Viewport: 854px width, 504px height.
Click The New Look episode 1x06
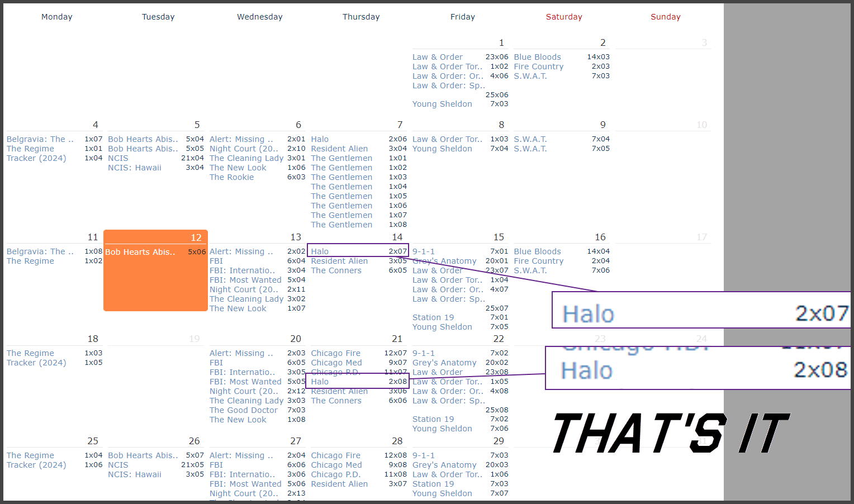click(238, 168)
